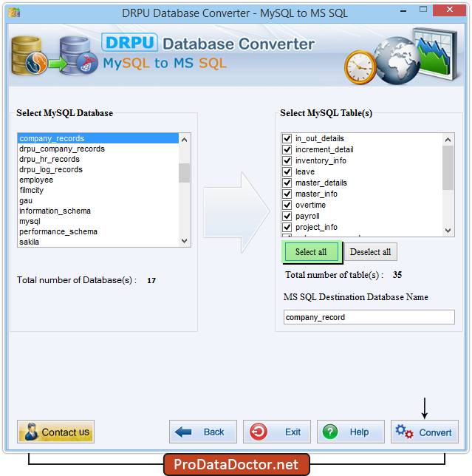Screen dimensions: 472x476
Task: Click the Exit button
Action: [277, 432]
